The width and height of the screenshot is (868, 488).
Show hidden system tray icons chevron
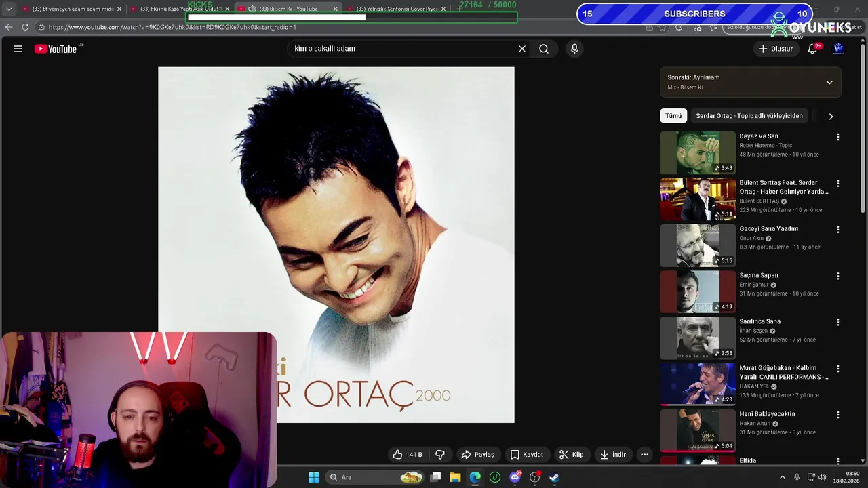click(x=783, y=477)
